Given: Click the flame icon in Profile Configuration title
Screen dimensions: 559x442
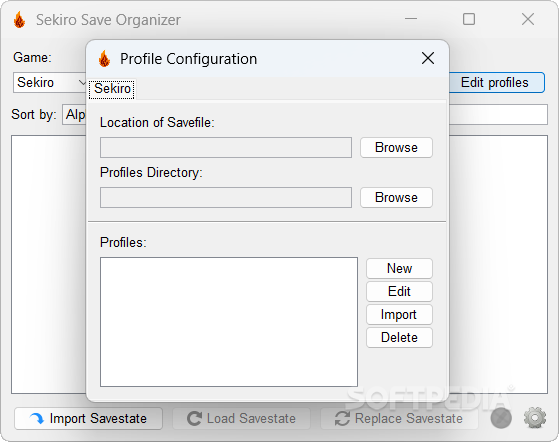Looking at the screenshot, I should coord(104,59).
